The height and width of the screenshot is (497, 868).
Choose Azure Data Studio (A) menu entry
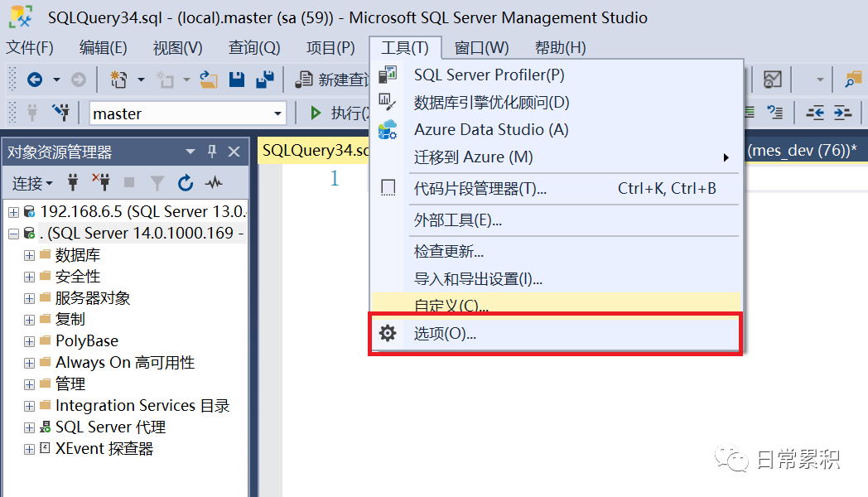pyautogui.click(x=557, y=129)
